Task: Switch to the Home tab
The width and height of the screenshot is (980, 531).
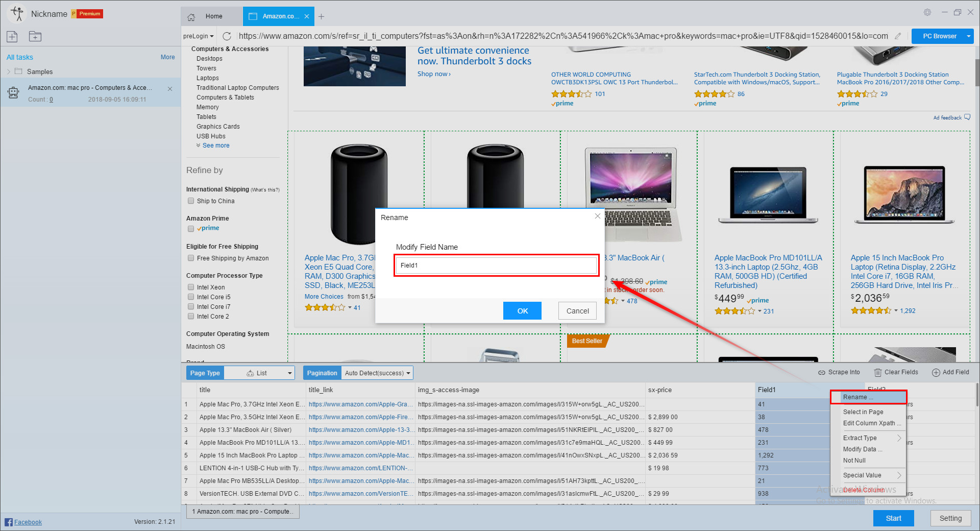Action: [x=211, y=16]
